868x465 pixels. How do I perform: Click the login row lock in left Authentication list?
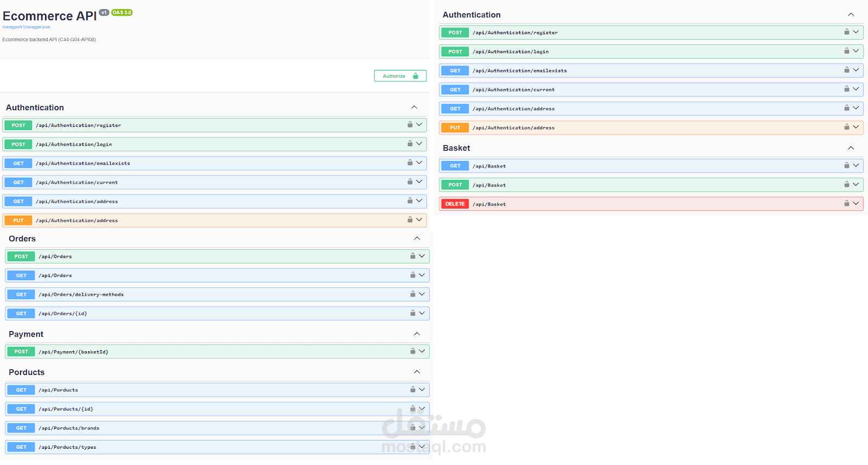click(410, 144)
